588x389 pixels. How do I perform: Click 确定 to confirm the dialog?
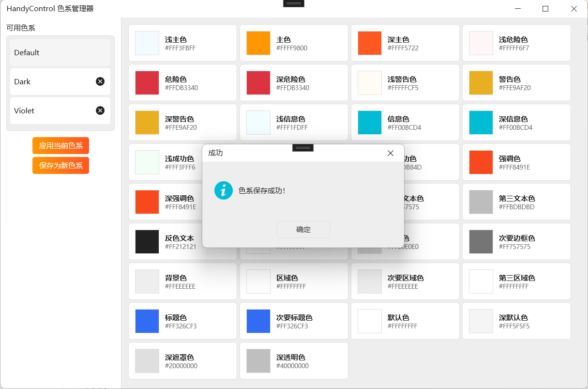pyautogui.click(x=303, y=230)
